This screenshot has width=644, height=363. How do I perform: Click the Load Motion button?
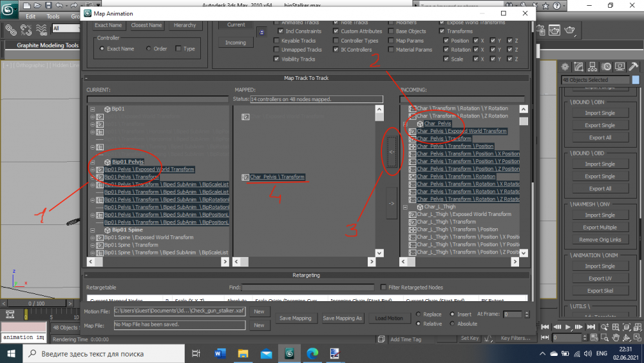tap(389, 319)
